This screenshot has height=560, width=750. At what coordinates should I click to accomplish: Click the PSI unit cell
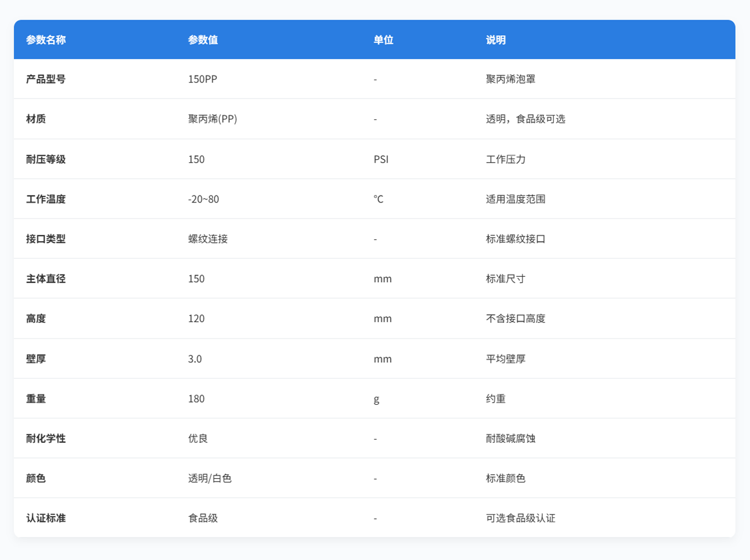pos(381,159)
